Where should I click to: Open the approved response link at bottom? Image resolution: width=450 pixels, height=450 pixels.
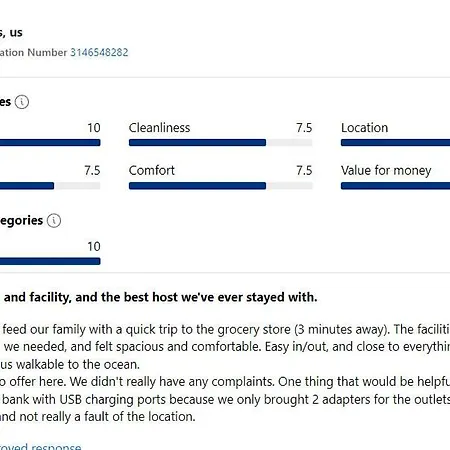(40, 446)
